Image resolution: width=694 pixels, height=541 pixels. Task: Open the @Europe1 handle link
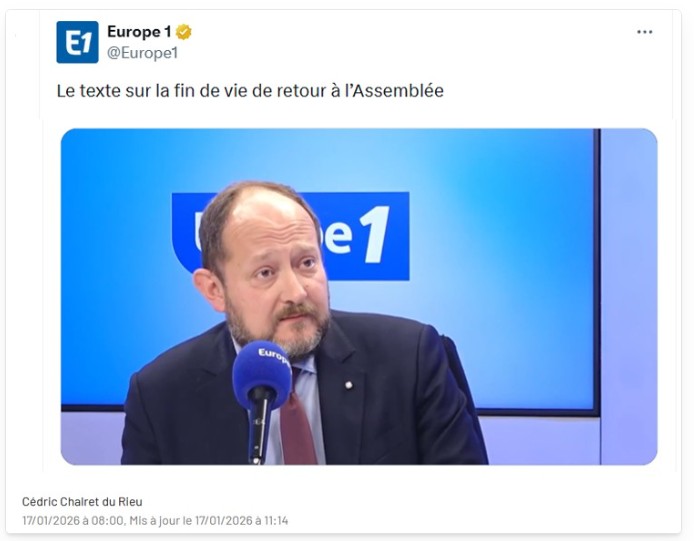[x=143, y=53]
